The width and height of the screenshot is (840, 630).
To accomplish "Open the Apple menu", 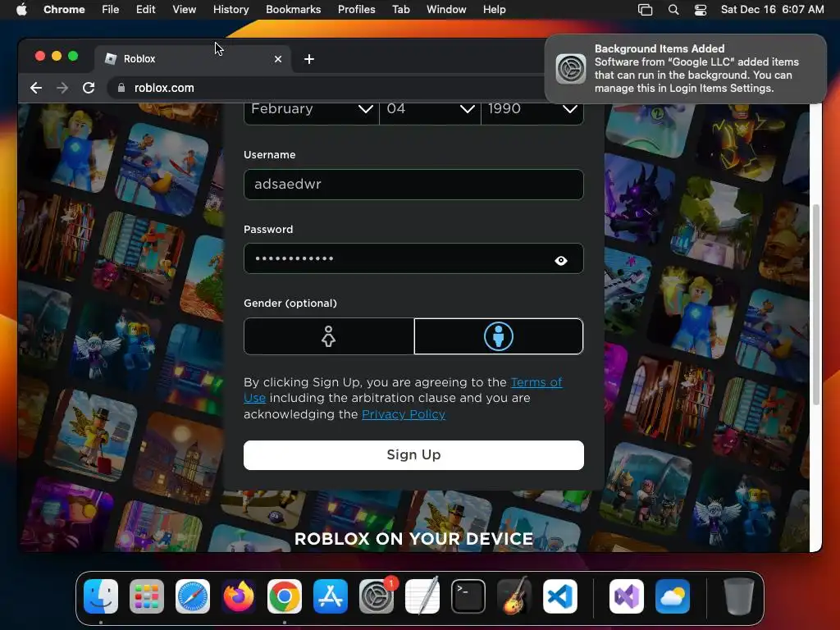I will pos(21,10).
